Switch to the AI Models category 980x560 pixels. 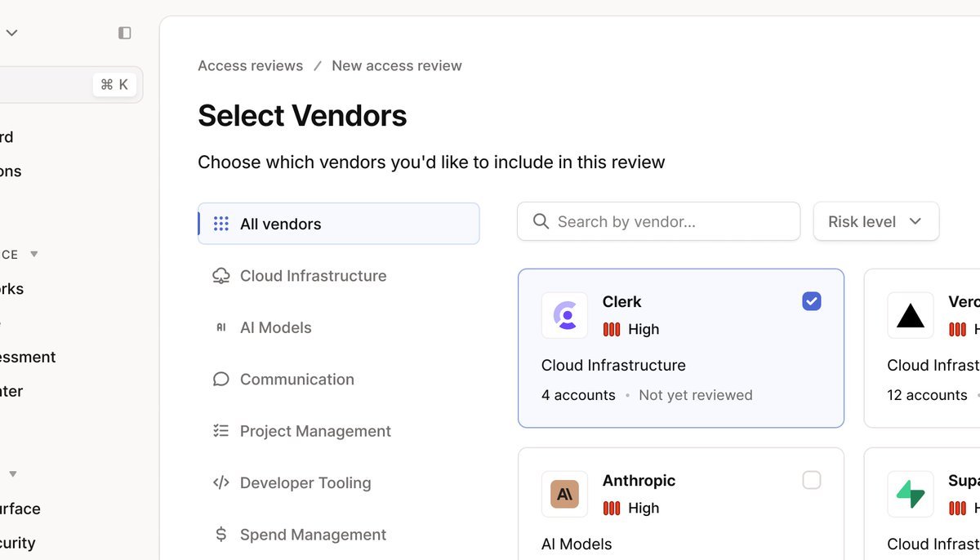275,327
